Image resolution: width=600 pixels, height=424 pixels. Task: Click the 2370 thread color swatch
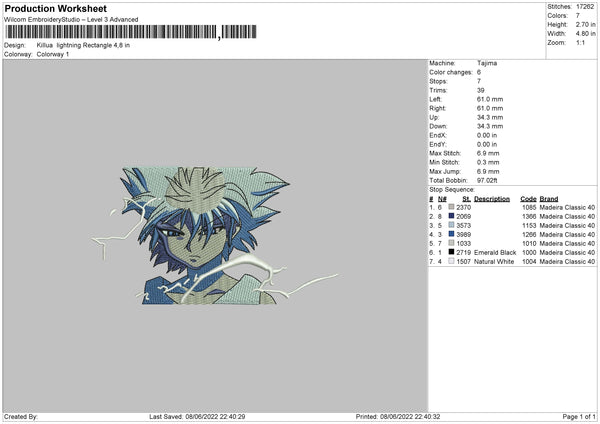pyautogui.click(x=451, y=207)
